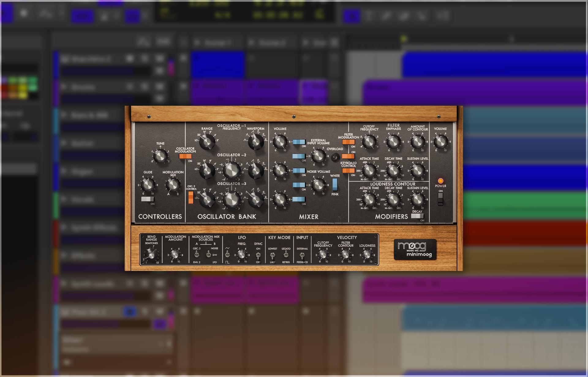Click the orange Power indicator light

pyautogui.click(x=440, y=181)
